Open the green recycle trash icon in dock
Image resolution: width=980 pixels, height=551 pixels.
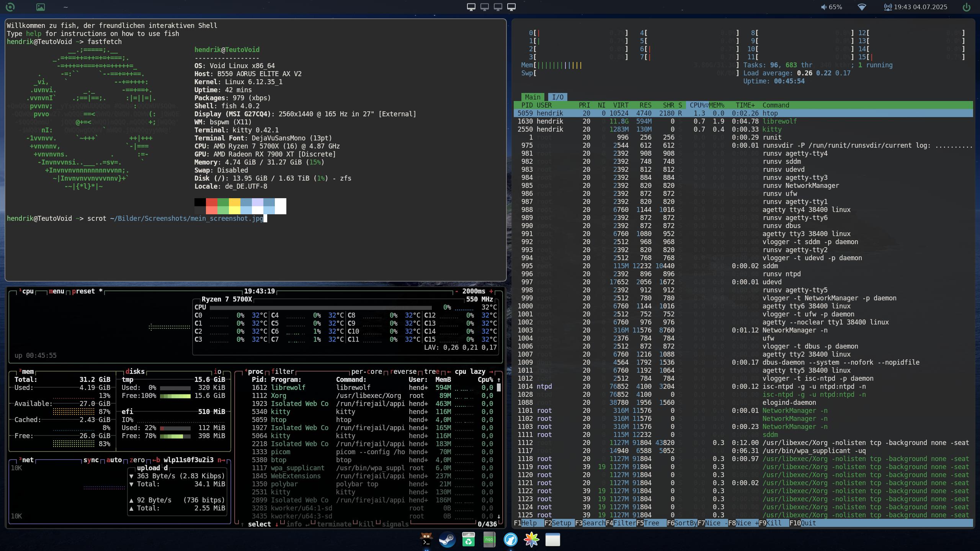468,540
